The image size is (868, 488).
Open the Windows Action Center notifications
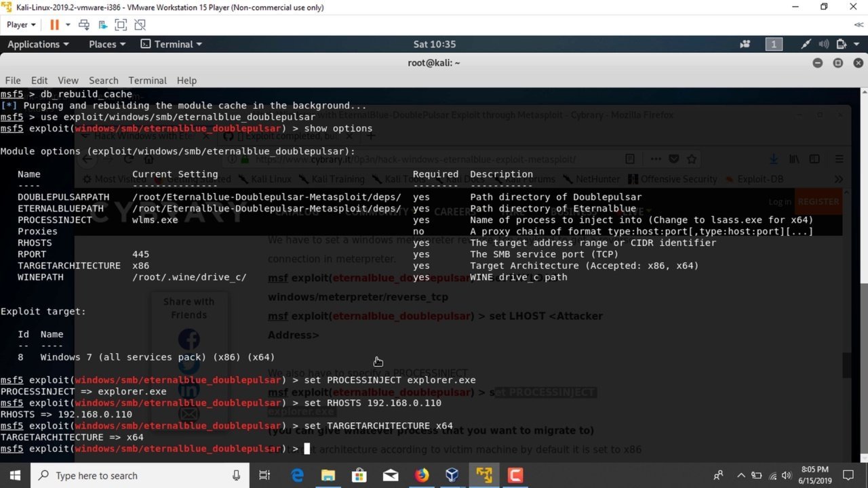[x=848, y=475]
